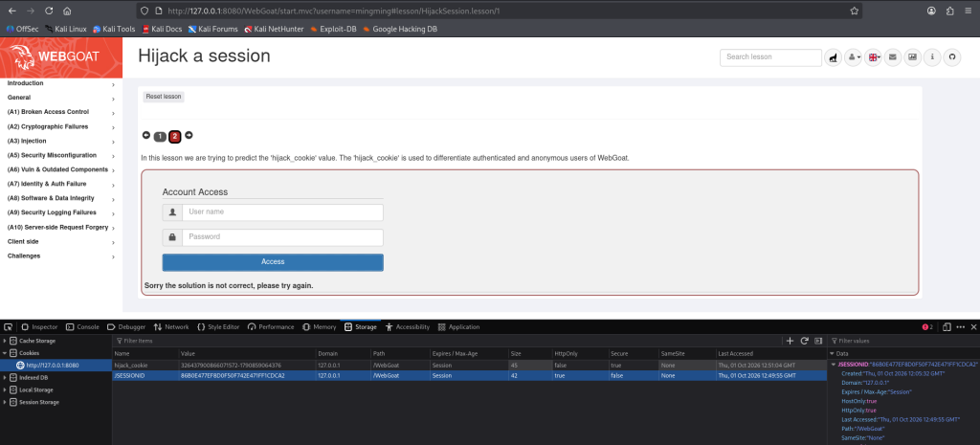
Task: Switch to Style Editor devtools tab
Action: pos(218,327)
